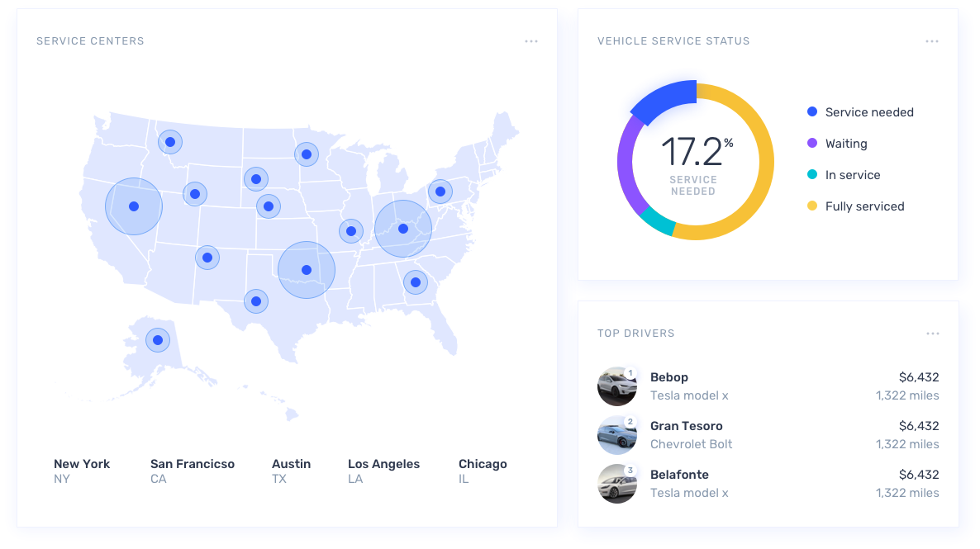The height and width of the screenshot is (549, 980).
Task: Click the Texas service center marker
Action: pos(256,301)
